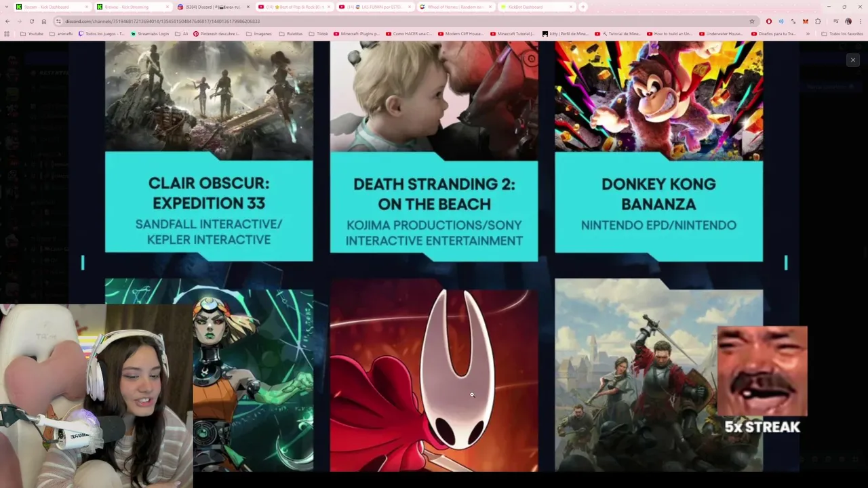Open the Extensions puzzle-piece menu
The image size is (868, 488).
pyautogui.click(x=817, y=21)
